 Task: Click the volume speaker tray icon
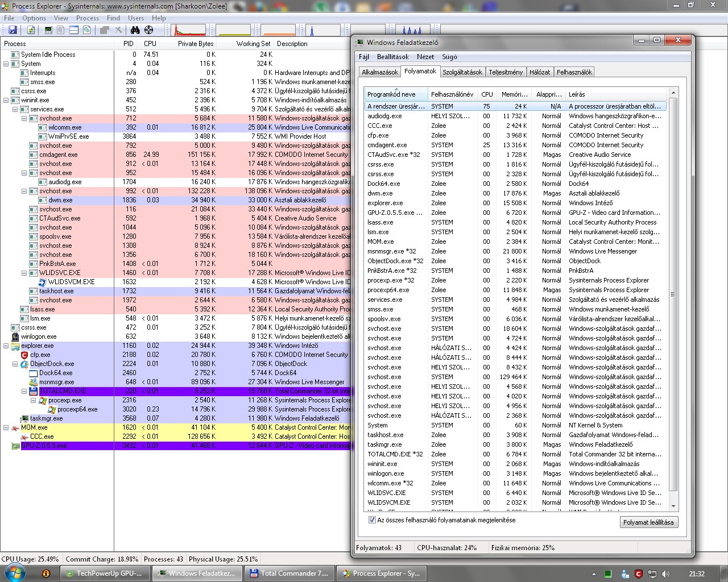[665, 574]
